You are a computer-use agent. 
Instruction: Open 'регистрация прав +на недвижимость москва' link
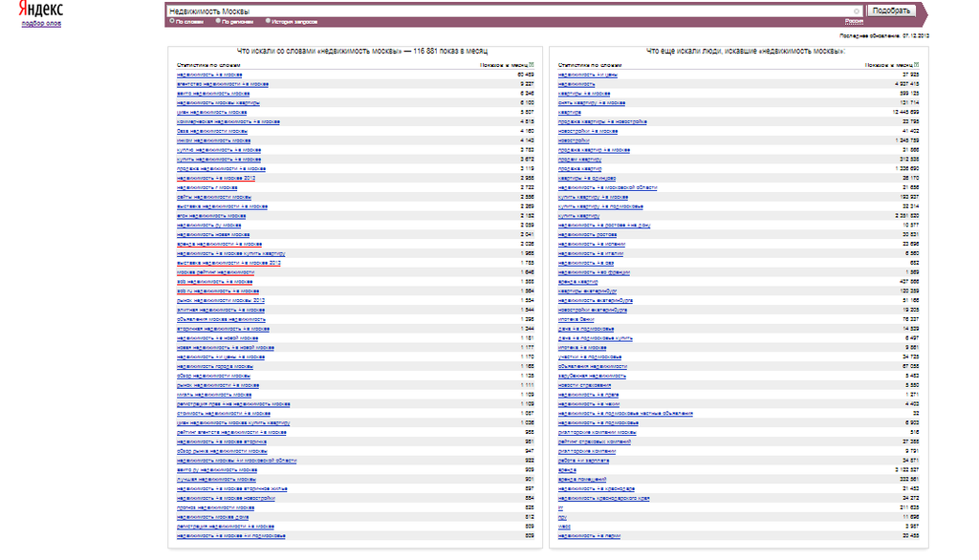pos(233,404)
